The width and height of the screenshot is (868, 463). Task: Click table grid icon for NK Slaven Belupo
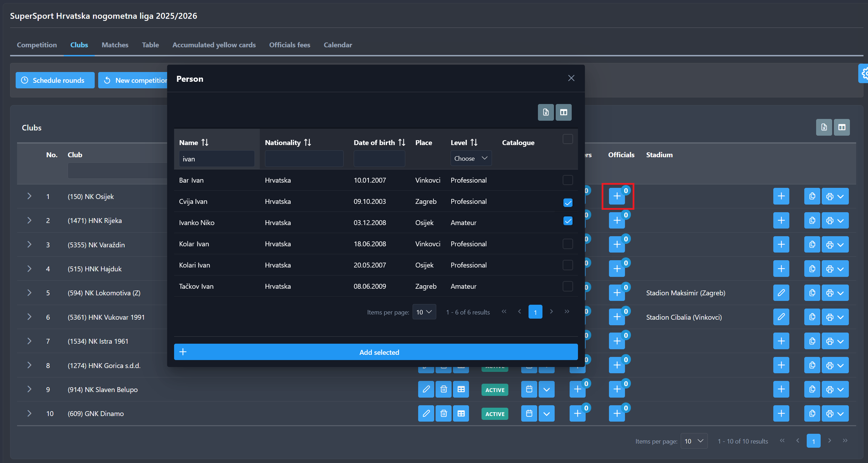coord(461,389)
